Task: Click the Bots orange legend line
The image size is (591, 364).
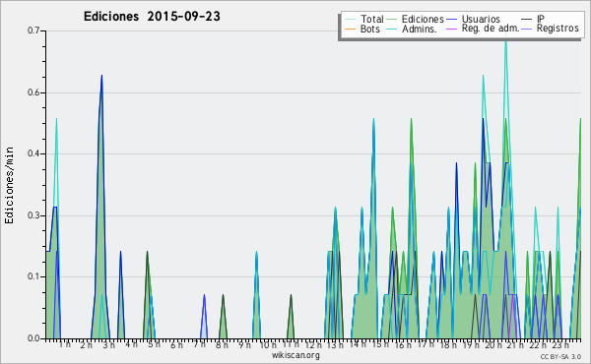Action: coord(350,29)
